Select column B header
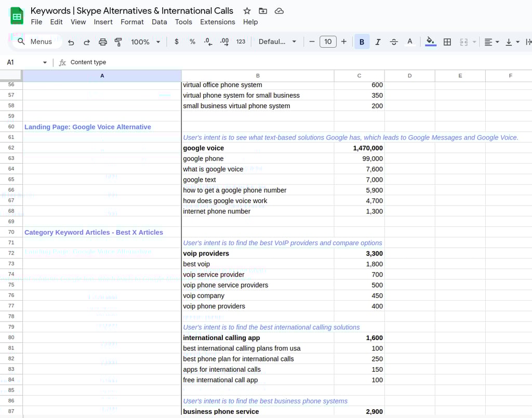The width and height of the screenshot is (532, 418). coord(258,76)
